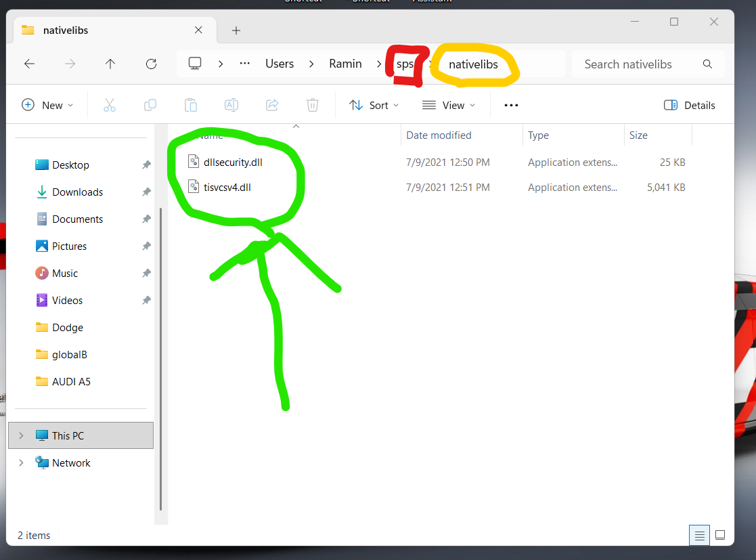
Task: Navigate to Ramin in breadcrumb
Action: click(x=345, y=64)
